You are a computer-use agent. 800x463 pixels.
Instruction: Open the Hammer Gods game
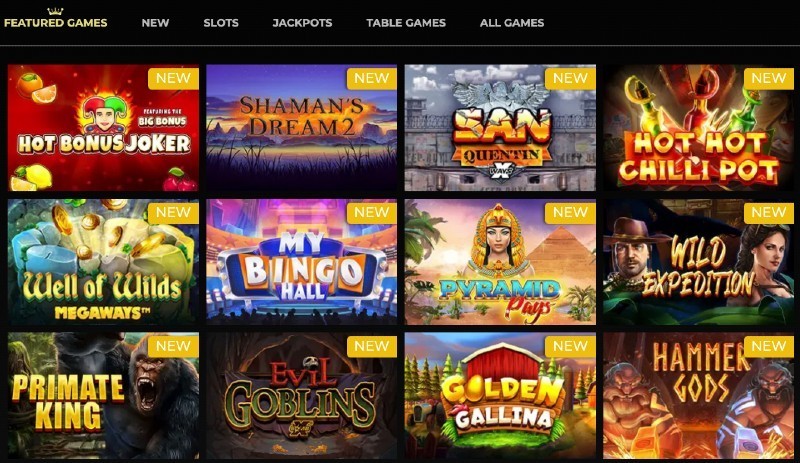pyautogui.click(x=698, y=396)
